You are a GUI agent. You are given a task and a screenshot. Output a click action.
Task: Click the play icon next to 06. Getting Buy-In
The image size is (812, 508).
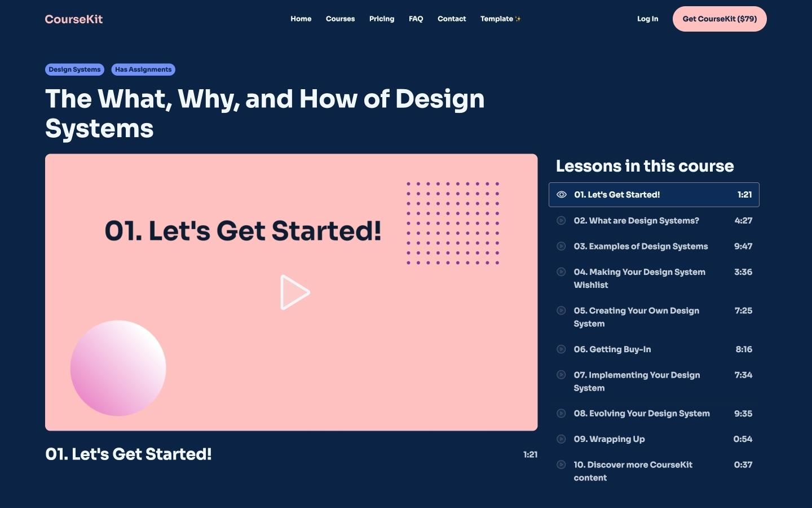pos(562,349)
